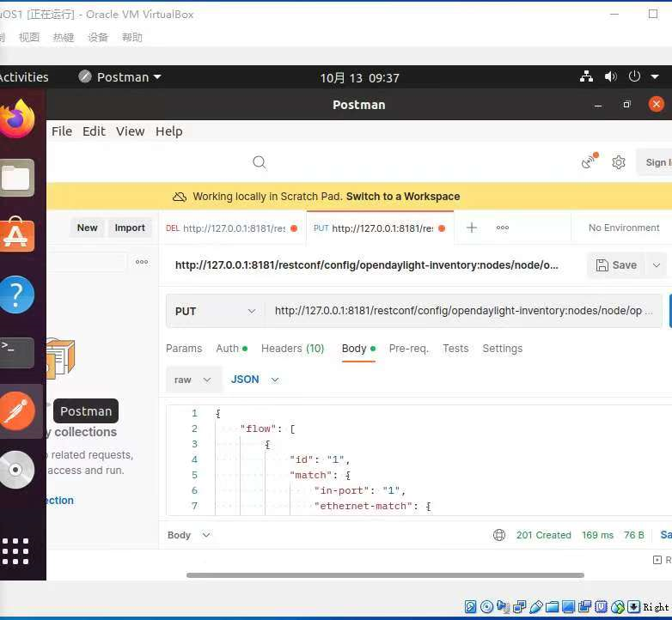The width and height of the screenshot is (672, 620).
Task: Switch to the Params tab
Action: click(x=184, y=349)
